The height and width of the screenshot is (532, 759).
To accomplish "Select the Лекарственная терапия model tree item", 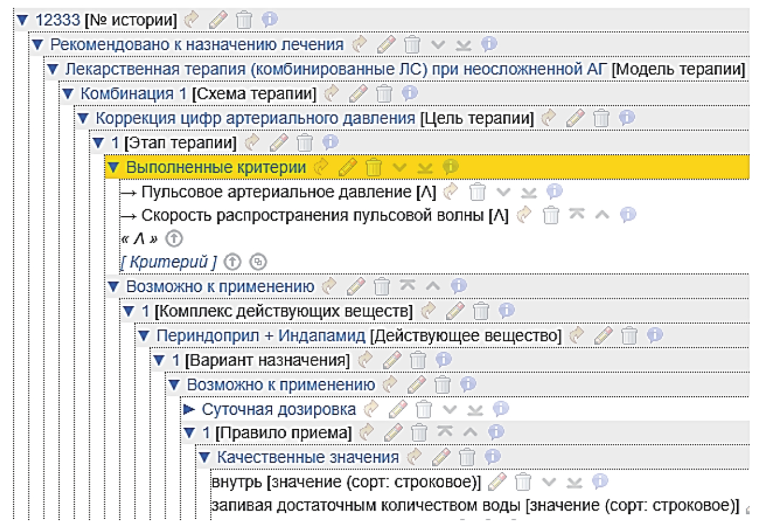I will pos(335,69).
